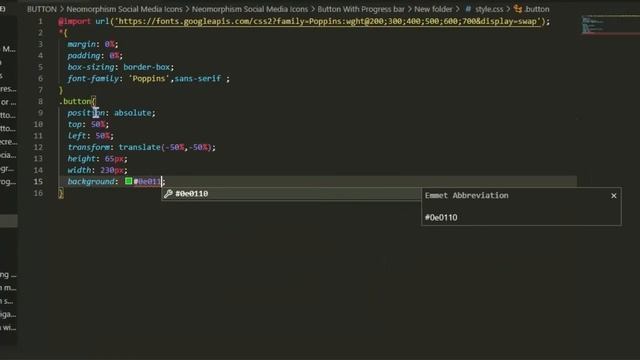Click the closing brace on line 16
The height and width of the screenshot is (360, 640).
(61, 193)
